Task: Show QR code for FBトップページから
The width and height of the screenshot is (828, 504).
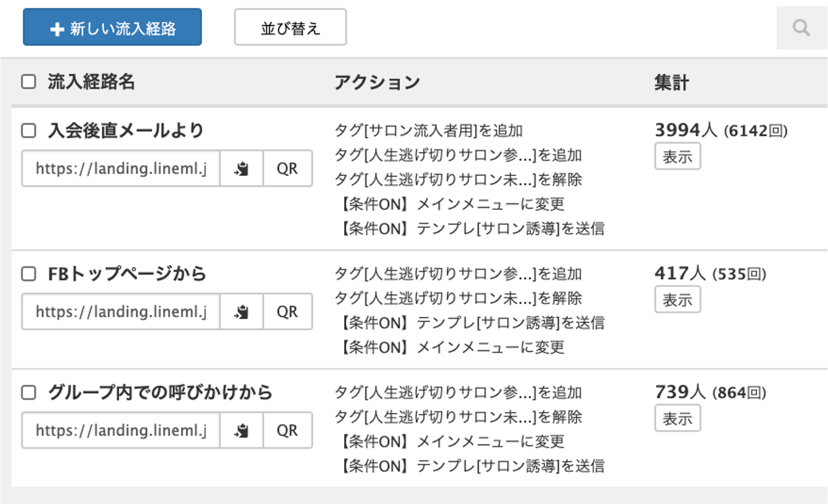Action: point(288,312)
